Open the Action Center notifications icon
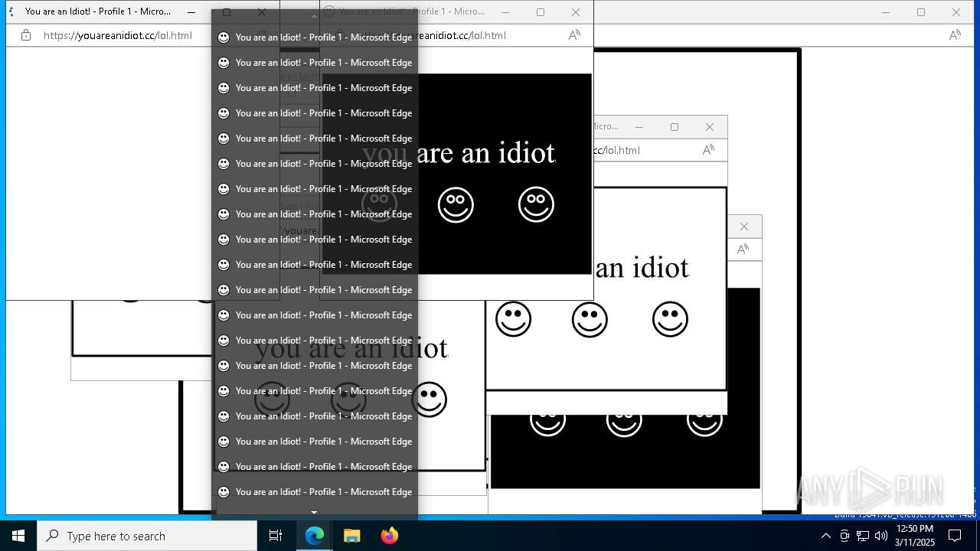The height and width of the screenshot is (551, 980). click(x=955, y=536)
